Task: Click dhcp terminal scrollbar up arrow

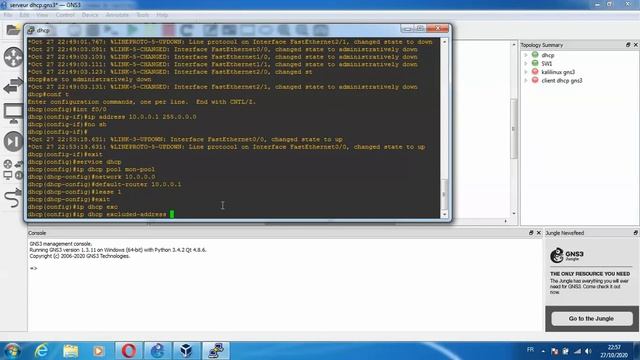Action: pyautogui.click(x=444, y=42)
